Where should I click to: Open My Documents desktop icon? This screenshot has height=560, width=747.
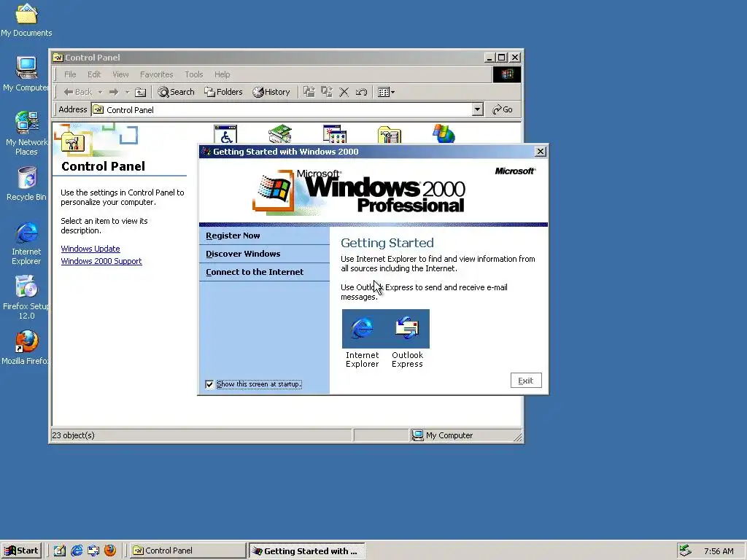[x=26, y=20]
